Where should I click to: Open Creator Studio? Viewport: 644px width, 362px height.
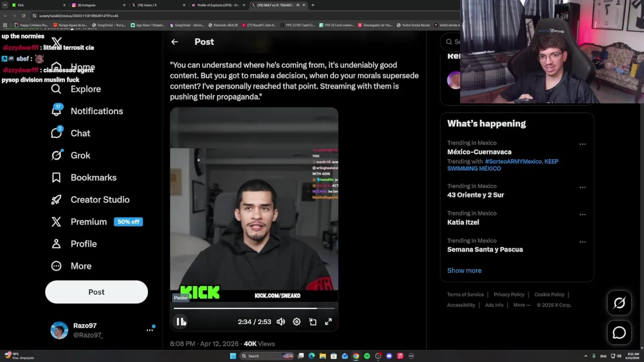click(91, 200)
